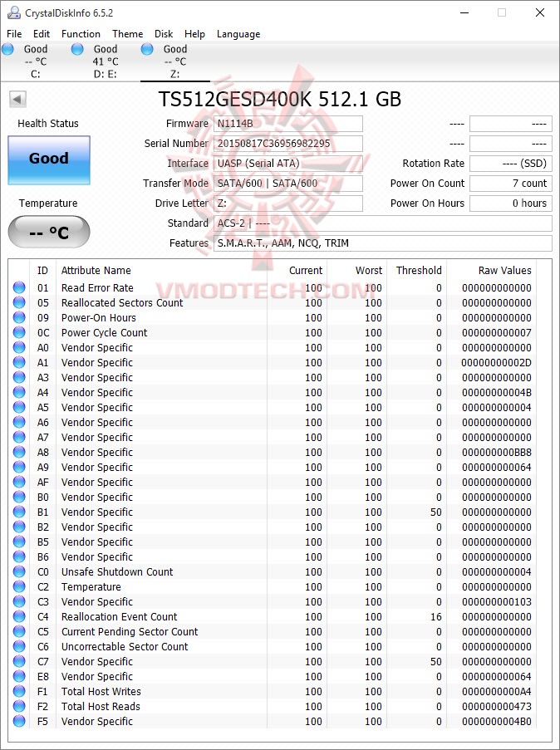Click the status icon for attribute A0
Screen dimensions: 560x750
[19, 347]
